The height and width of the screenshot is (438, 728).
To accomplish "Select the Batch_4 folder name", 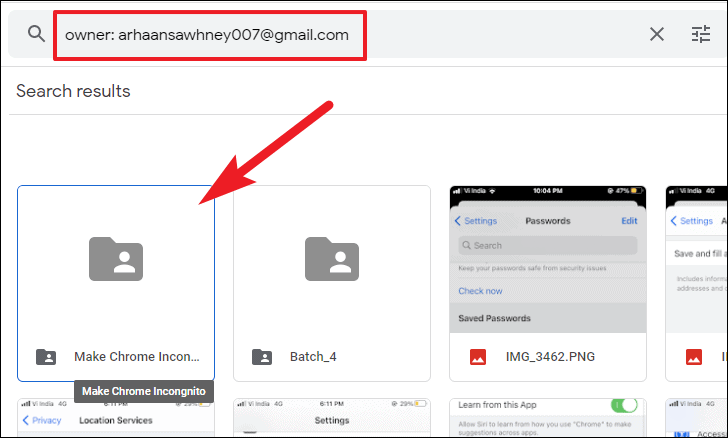I will 313,357.
